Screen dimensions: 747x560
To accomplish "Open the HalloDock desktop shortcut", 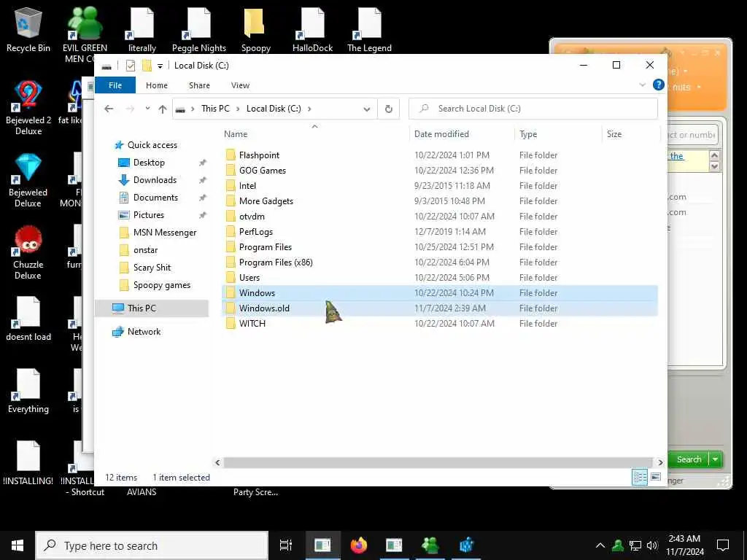I will pyautogui.click(x=312, y=29).
